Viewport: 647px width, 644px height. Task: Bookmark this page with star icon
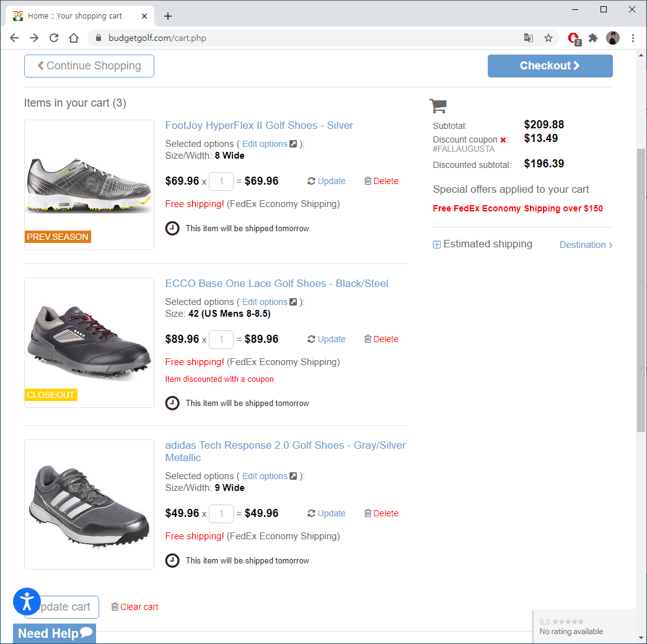tap(548, 38)
